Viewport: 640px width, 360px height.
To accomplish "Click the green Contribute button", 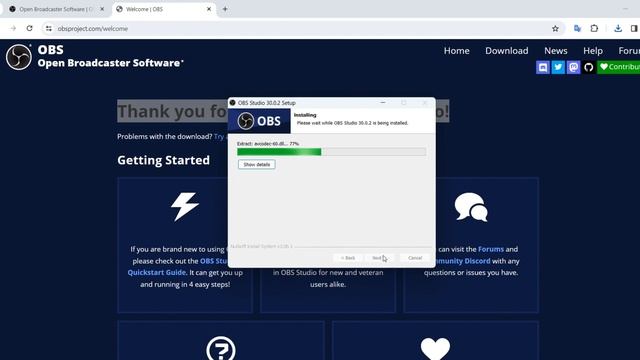I will coord(619,67).
